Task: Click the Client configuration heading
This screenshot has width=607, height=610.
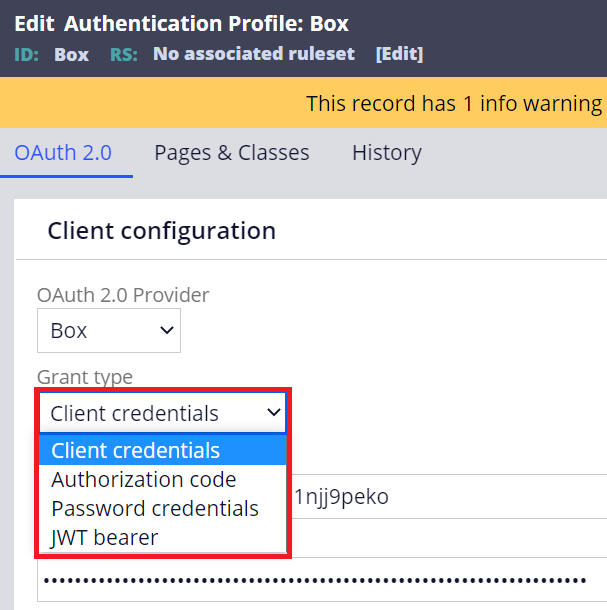Action: [x=161, y=231]
